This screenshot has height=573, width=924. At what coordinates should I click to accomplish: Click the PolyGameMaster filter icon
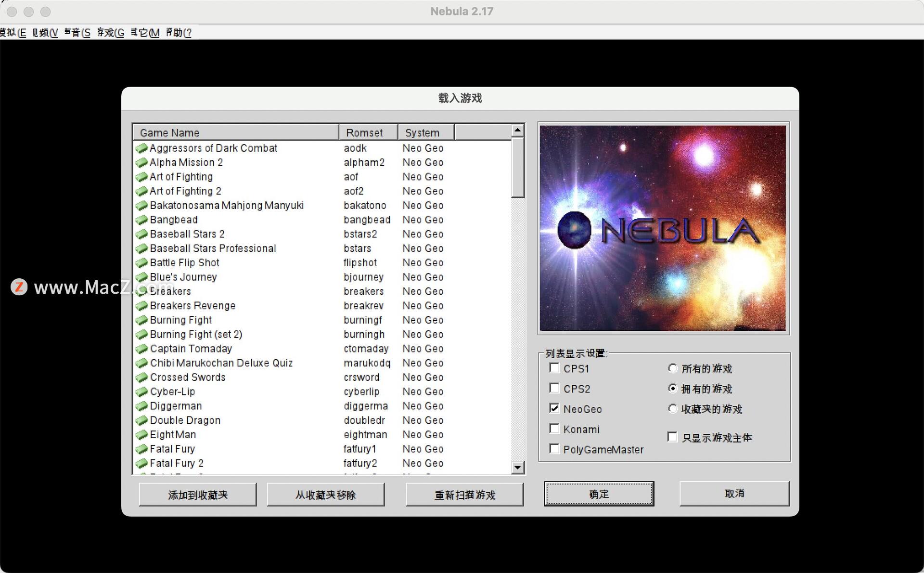(x=552, y=451)
